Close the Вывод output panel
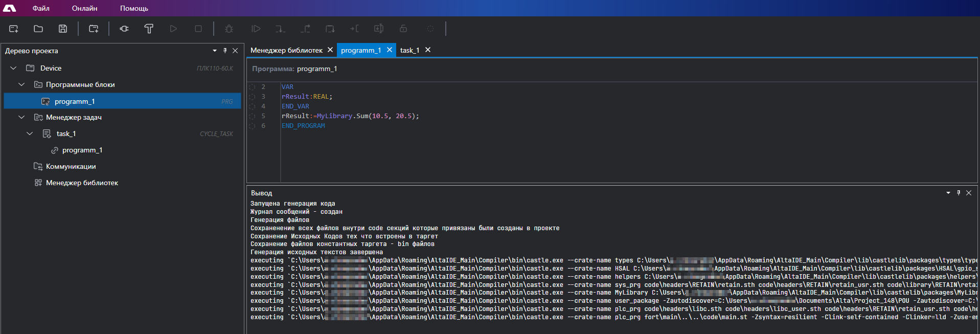The height and width of the screenshot is (334, 980). (969, 193)
